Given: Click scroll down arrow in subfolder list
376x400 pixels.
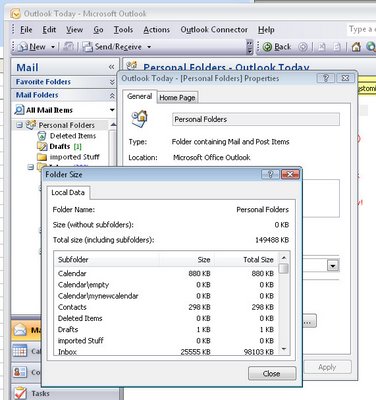Looking at the screenshot, I should tap(284, 349).
